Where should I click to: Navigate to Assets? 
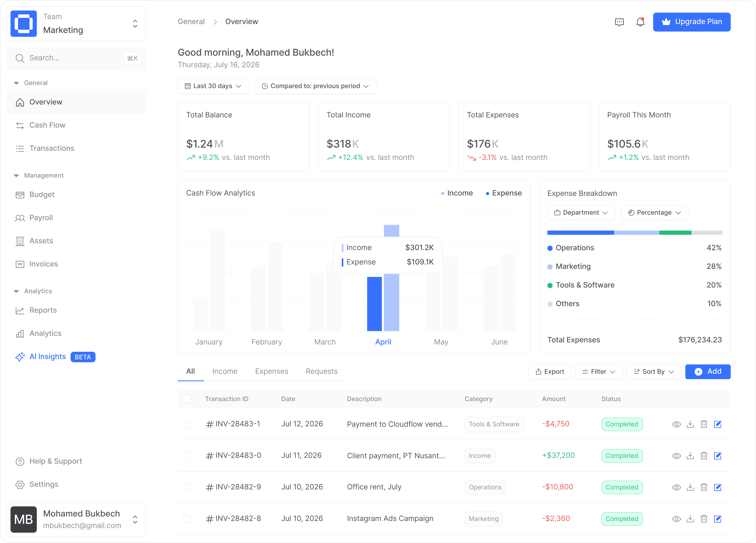[76, 241]
